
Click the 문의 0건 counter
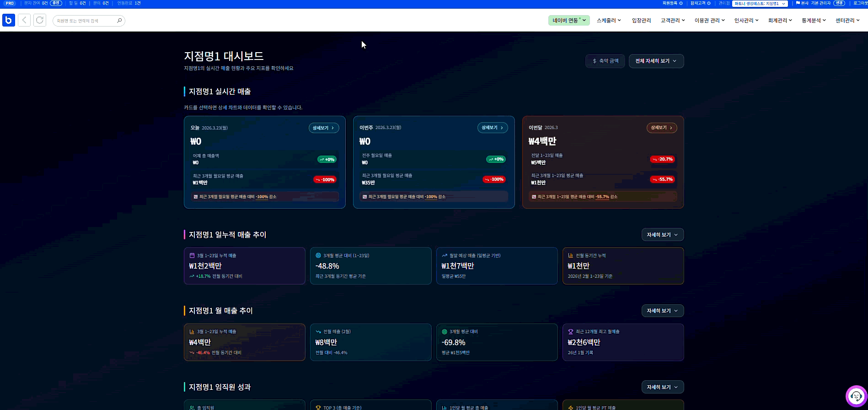[x=101, y=3]
